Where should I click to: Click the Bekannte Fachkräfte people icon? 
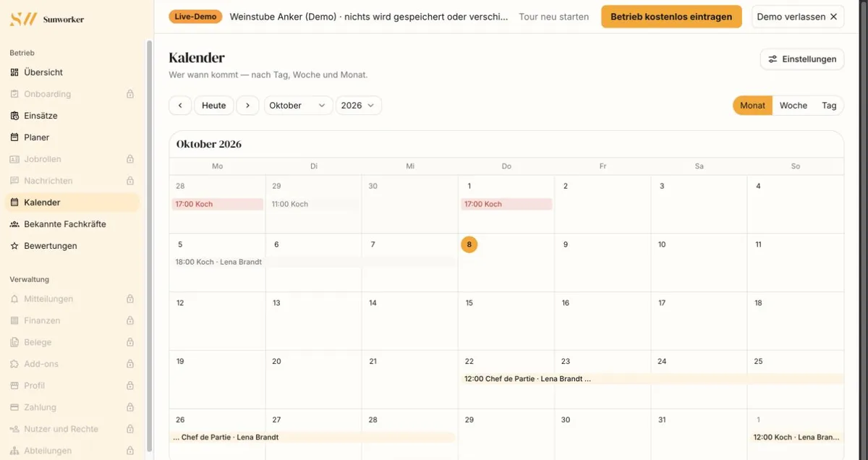click(14, 224)
